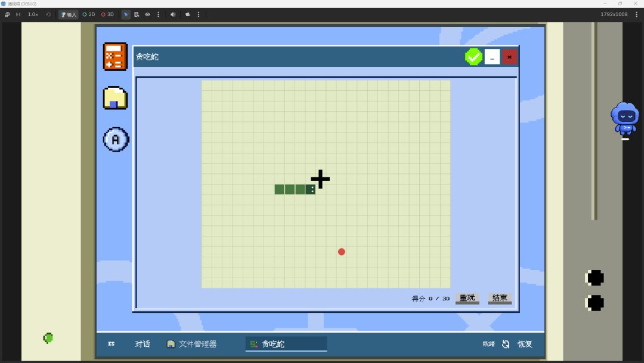Switch to 3D selection mode
644x363 pixels.
[x=107, y=14]
